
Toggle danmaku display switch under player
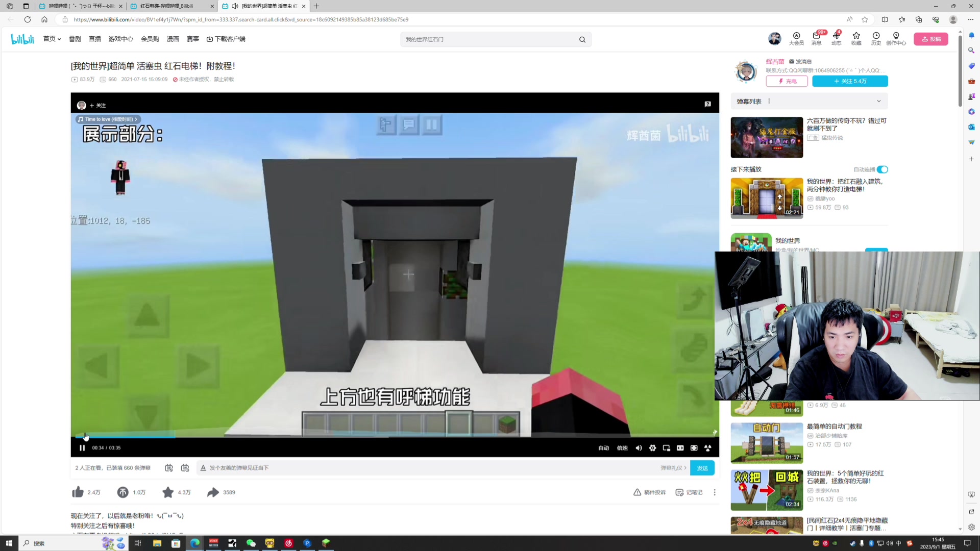click(169, 468)
